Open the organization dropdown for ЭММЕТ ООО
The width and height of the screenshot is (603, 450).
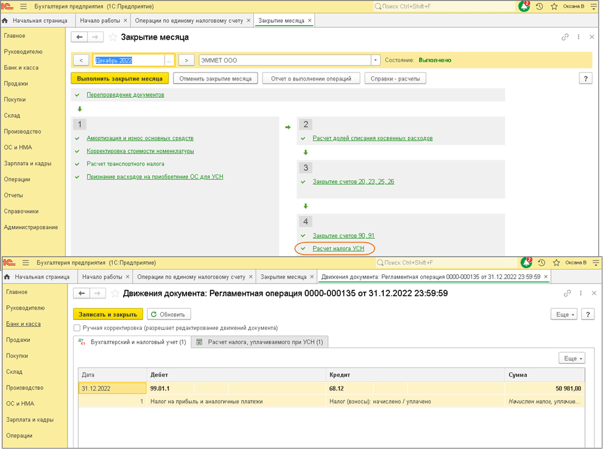tap(375, 60)
